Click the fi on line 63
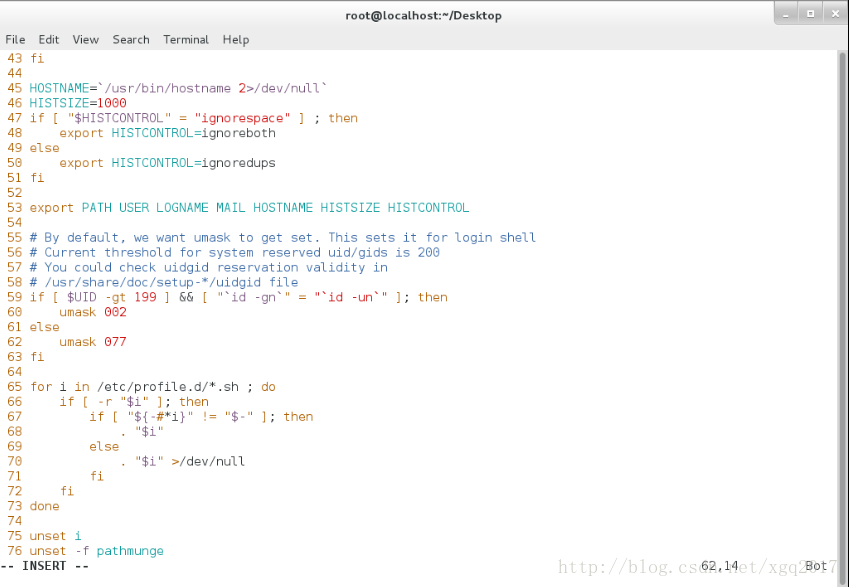The height and width of the screenshot is (587, 849). point(37,357)
